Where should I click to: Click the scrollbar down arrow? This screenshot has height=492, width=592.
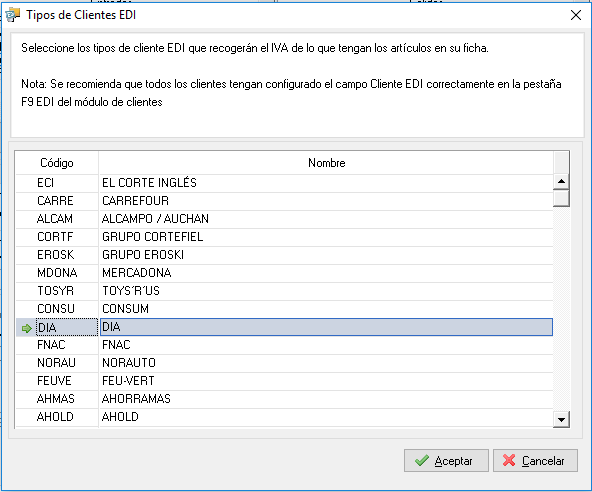tap(561, 420)
